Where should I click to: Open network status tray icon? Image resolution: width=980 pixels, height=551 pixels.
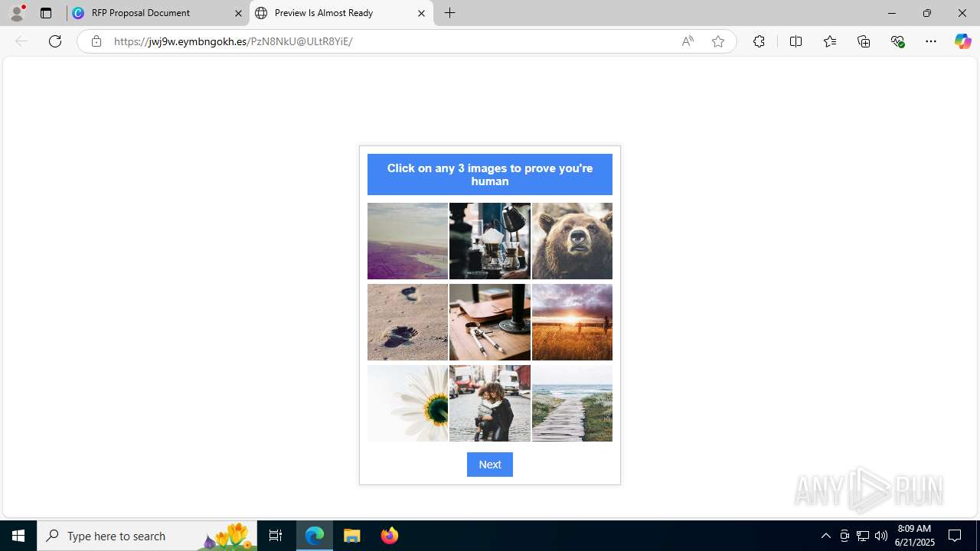click(x=863, y=536)
